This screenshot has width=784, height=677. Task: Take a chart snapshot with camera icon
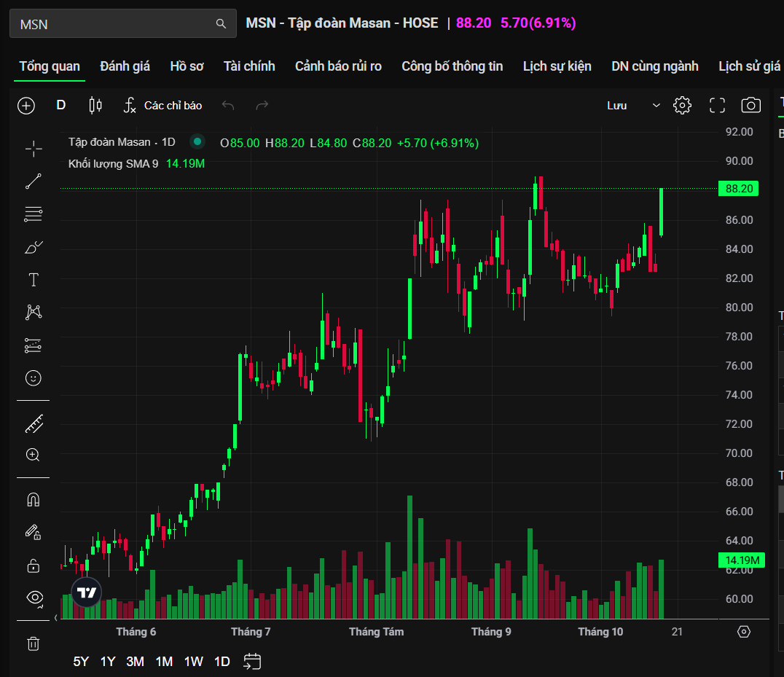coord(750,106)
